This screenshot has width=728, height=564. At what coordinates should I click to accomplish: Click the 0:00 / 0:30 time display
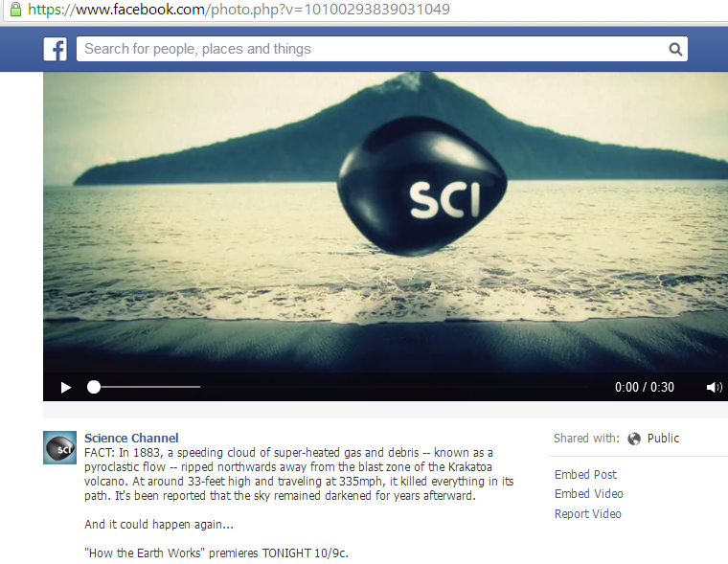645,387
